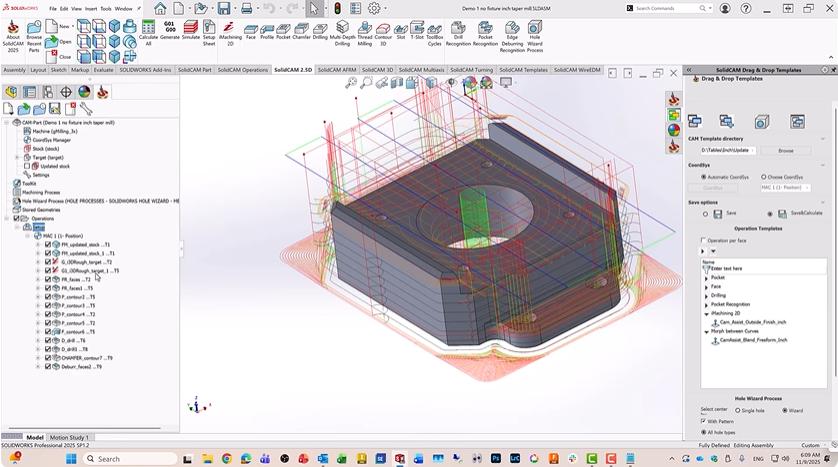Add a Contour 3D operation
The height and width of the screenshot is (467, 838).
pyautogui.click(x=383, y=33)
